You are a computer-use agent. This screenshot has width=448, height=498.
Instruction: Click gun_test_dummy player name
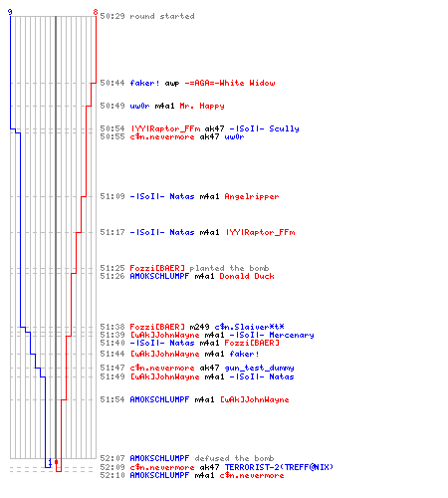pos(259,368)
